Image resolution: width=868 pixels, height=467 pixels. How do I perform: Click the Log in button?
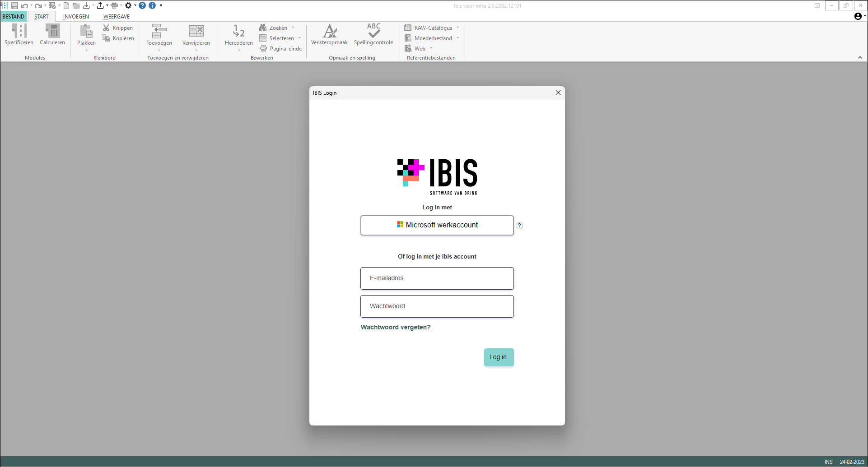pyautogui.click(x=499, y=357)
